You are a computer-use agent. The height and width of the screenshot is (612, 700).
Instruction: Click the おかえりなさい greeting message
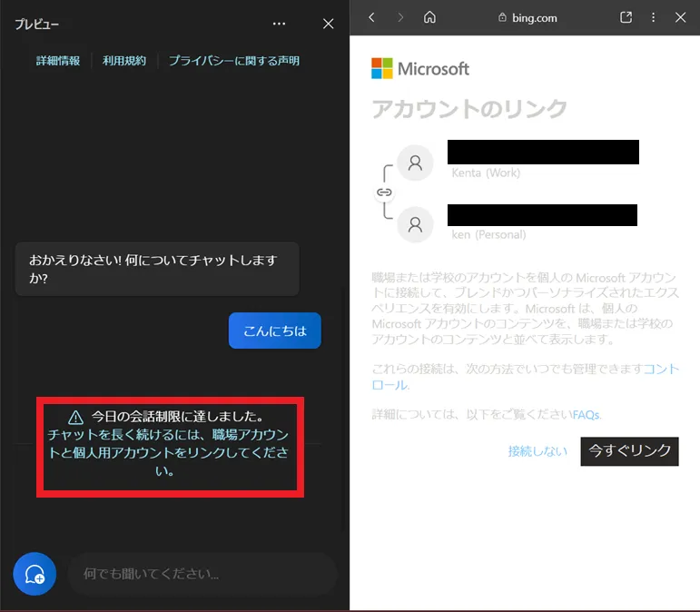[157, 269]
